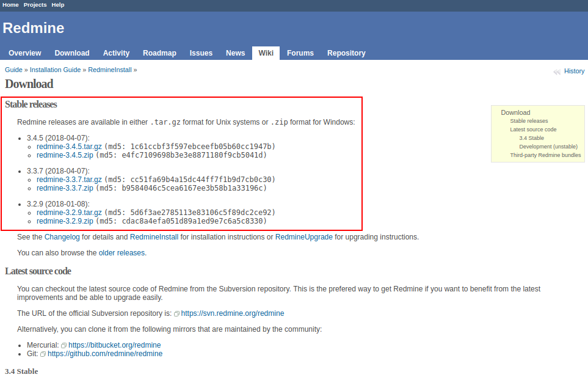This screenshot has height=380, width=588.
Task: Go to Installation Guide breadcrumb link
Action: point(55,70)
